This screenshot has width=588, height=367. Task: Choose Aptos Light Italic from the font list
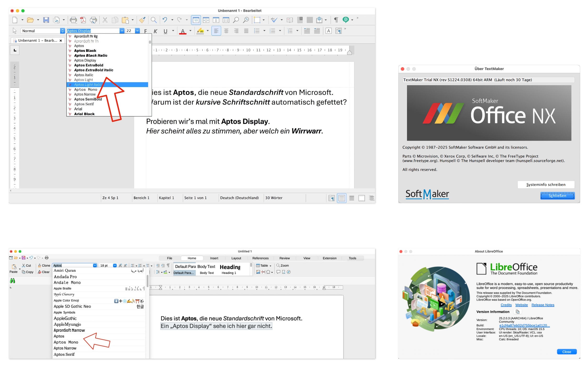tap(108, 85)
